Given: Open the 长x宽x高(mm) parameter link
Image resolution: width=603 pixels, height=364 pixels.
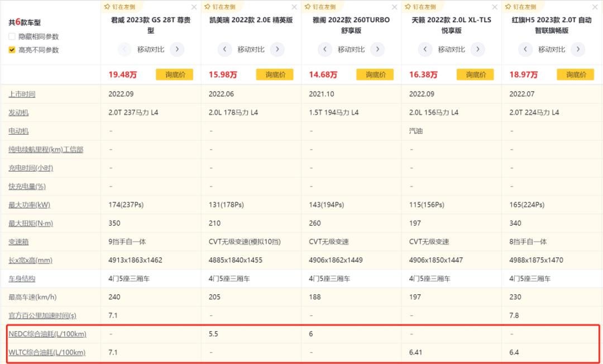Looking at the screenshot, I should point(30,260).
